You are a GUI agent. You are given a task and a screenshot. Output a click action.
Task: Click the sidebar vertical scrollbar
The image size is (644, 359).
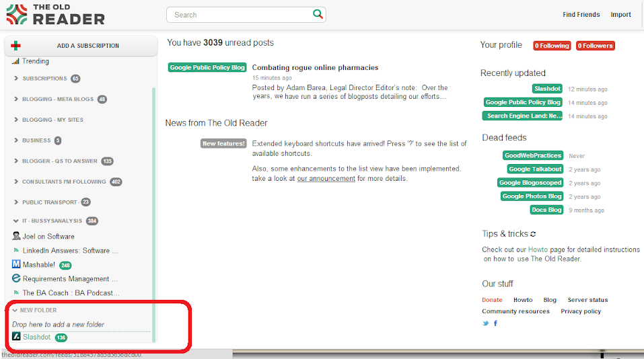(x=154, y=214)
